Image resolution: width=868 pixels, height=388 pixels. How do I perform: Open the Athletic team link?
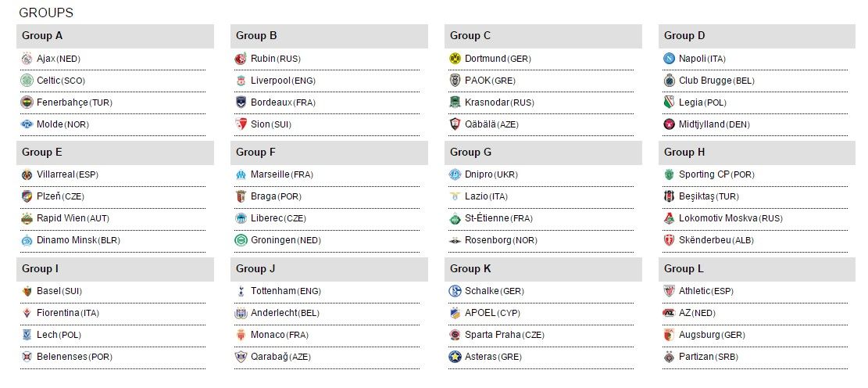(x=695, y=291)
